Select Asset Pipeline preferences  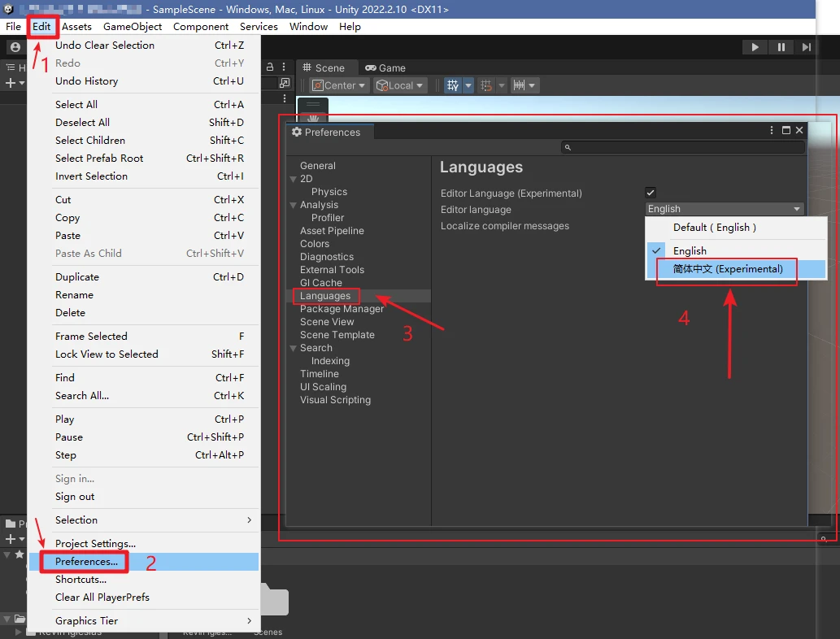[332, 231]
